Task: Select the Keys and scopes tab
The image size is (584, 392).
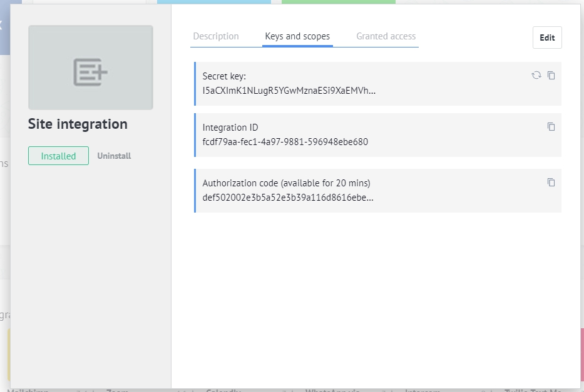Action: tap(297, 36)
